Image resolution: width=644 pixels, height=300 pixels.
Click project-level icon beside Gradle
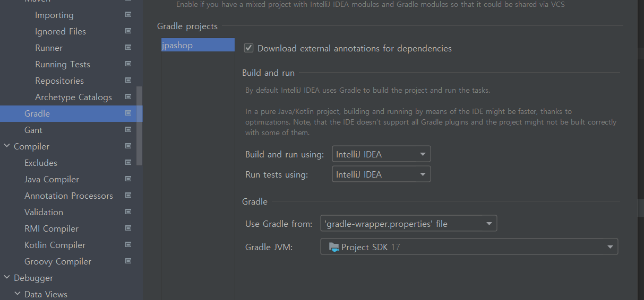128,113
